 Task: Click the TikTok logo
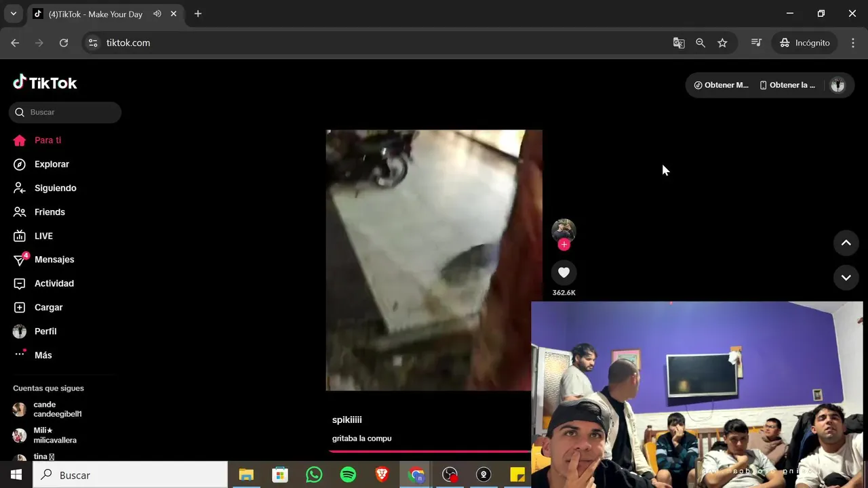45,83
